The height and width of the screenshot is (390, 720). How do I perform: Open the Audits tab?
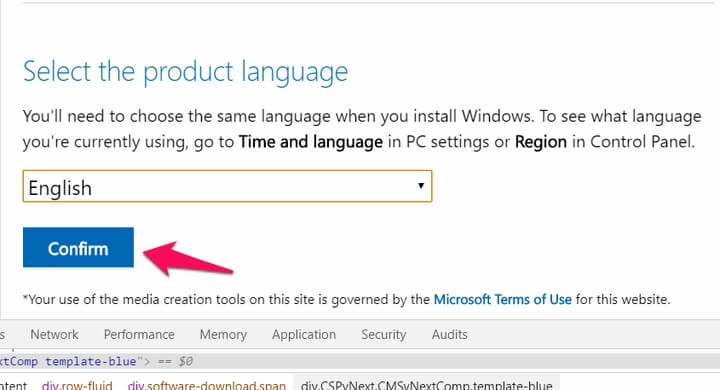point(449,334)
